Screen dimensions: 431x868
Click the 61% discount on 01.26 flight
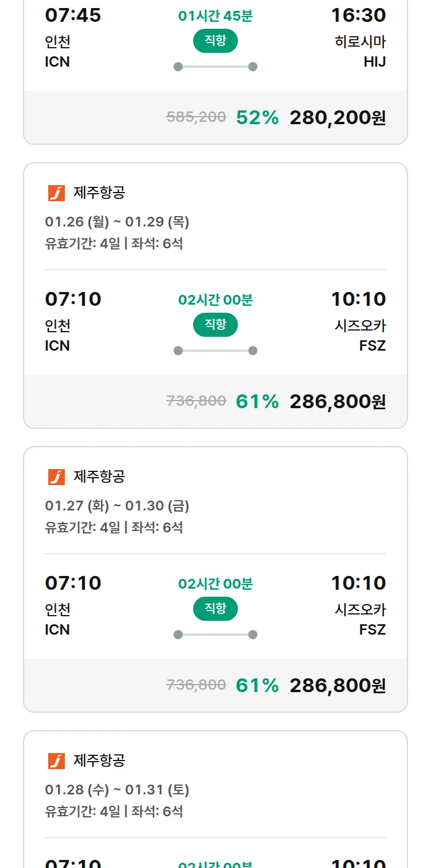(x=257, y=401)
